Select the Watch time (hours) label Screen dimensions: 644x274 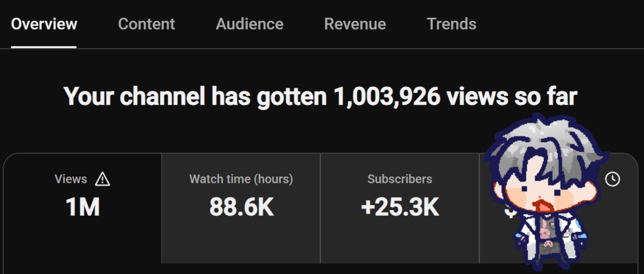click(241, 179)
